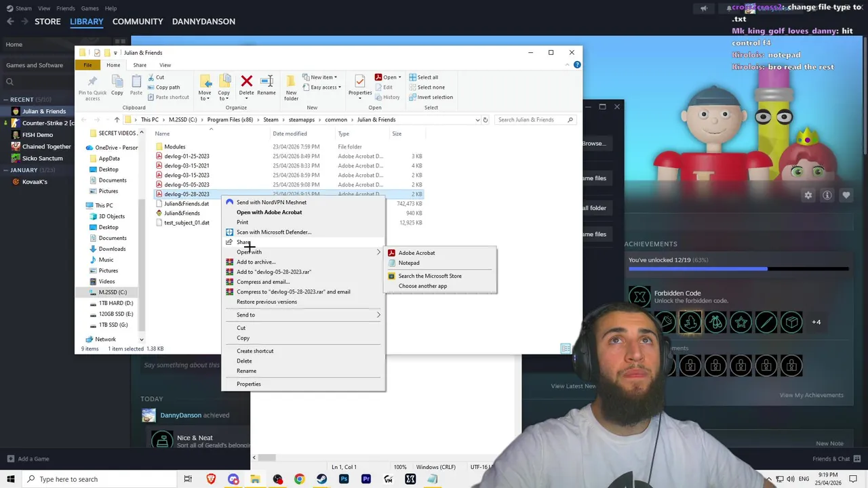This screenshot has width=868, height=488.
Task: Click the Delete red X icon in ribbon
Action: point(246,81)
